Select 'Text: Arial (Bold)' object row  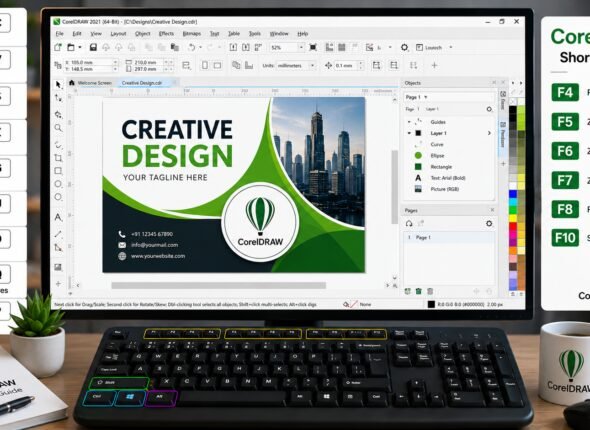[x=450, y=178]
